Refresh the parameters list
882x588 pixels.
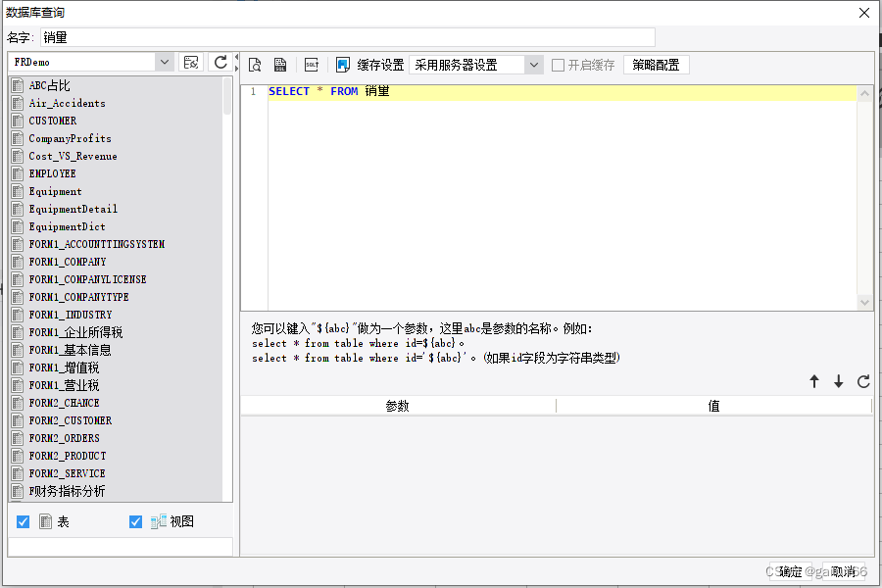(863, 381)
